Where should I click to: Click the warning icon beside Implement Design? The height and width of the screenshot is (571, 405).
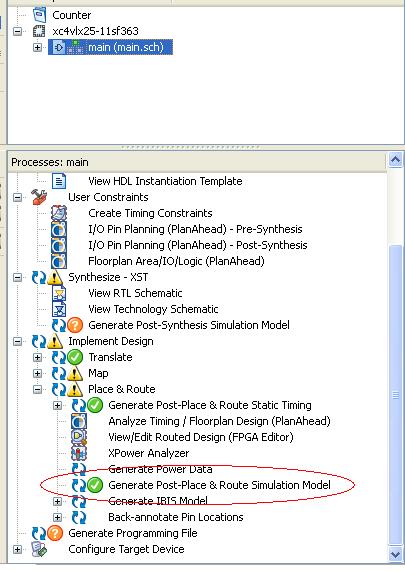tap(55, 342)
